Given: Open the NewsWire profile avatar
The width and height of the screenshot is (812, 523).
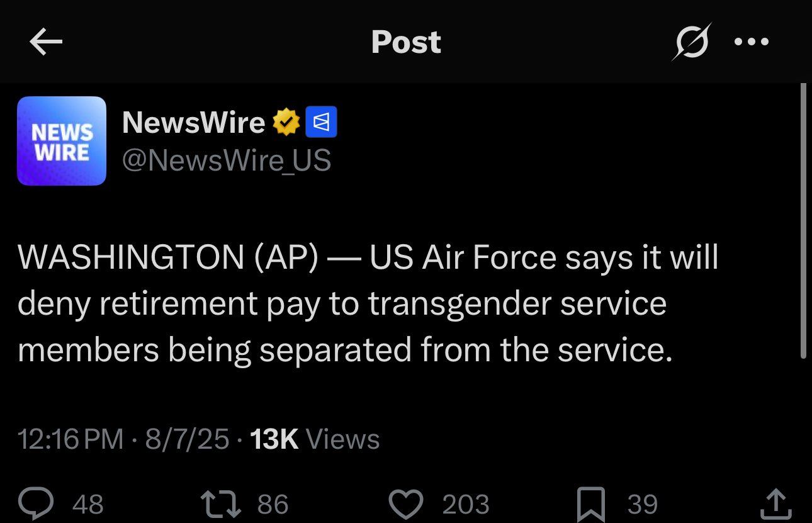Looking at the screenshot, I should [x=62, y=141].
